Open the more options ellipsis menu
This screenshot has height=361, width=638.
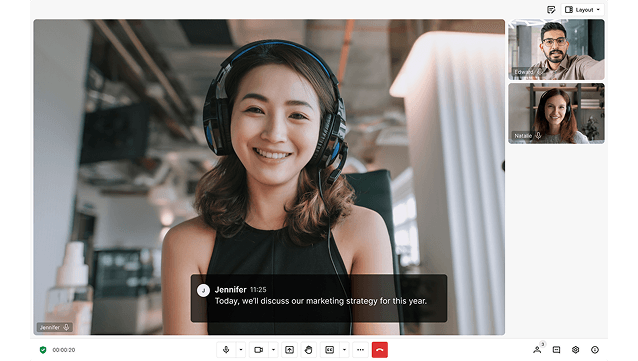pyautogui.click(x=361, y=350)
